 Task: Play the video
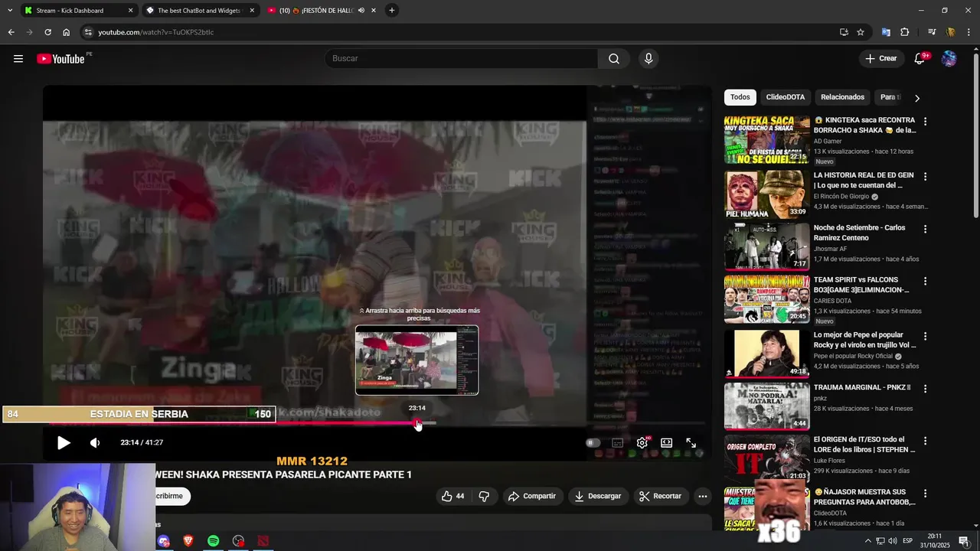[64, 442]
